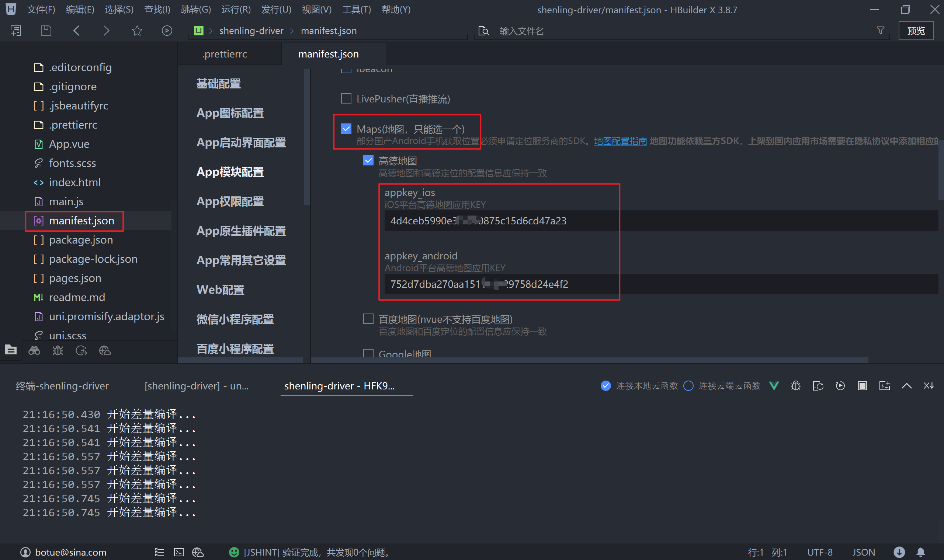Open the 地图配置指南 link

(620, 141)
